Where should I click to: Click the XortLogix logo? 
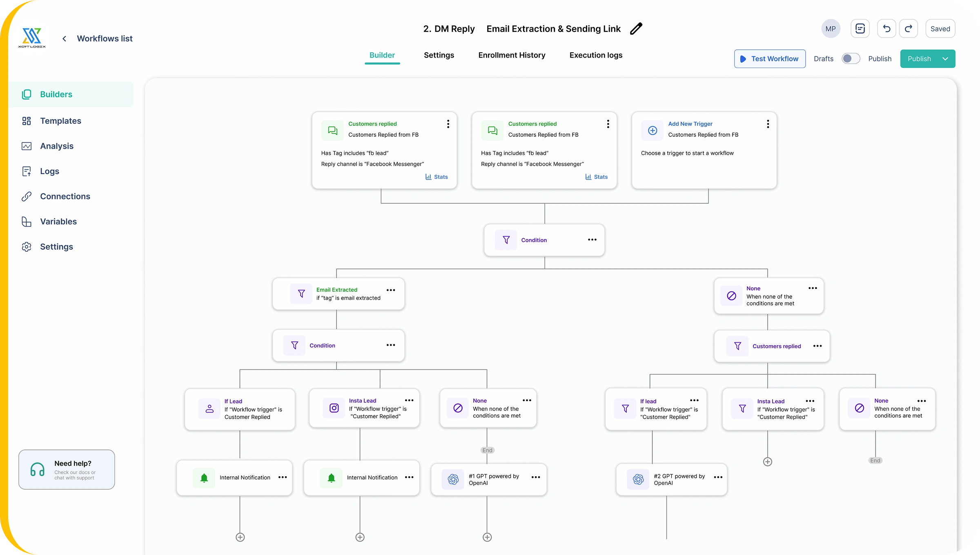32,38
